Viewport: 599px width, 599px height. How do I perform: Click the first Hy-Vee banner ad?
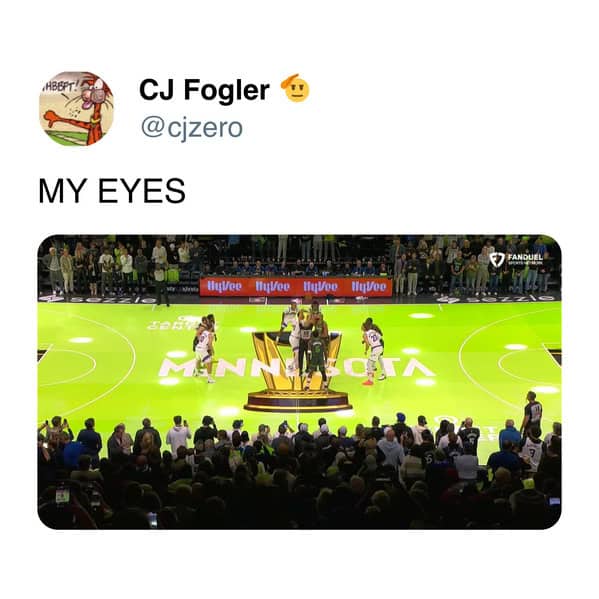point(224,286)
